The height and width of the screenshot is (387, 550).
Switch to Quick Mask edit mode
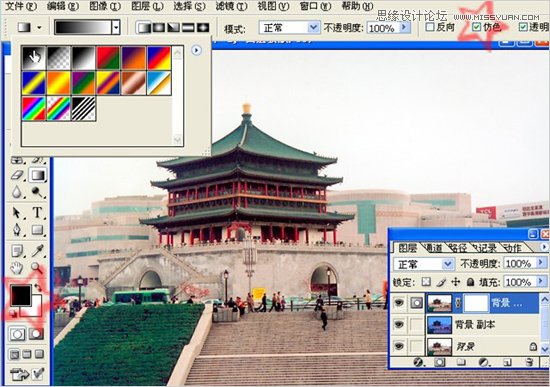(36, 334)
